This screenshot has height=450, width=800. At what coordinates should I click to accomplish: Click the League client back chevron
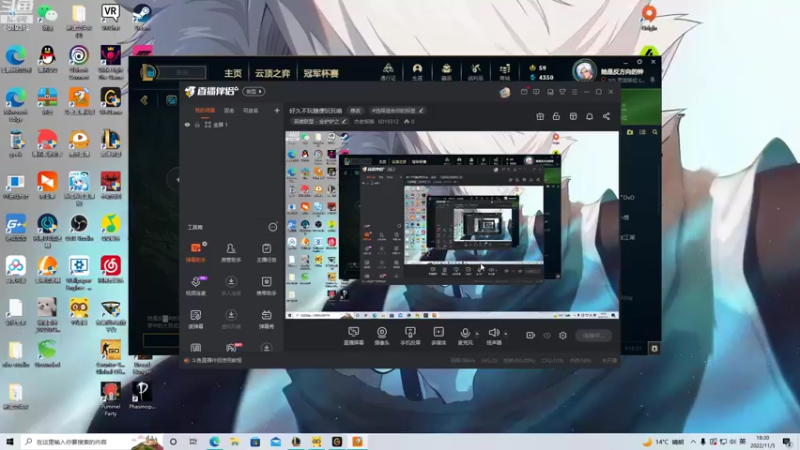(144, 100)
